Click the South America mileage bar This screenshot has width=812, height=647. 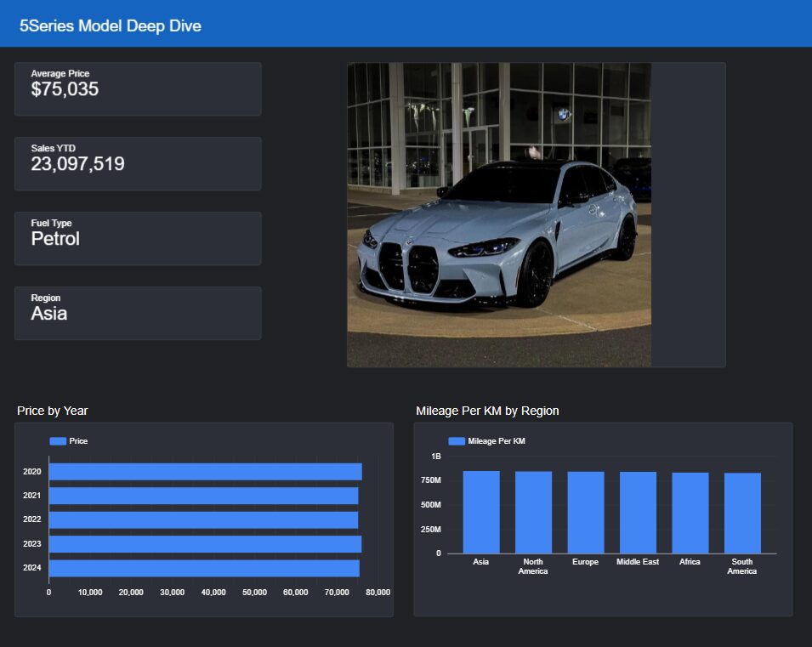click(742, 514)
